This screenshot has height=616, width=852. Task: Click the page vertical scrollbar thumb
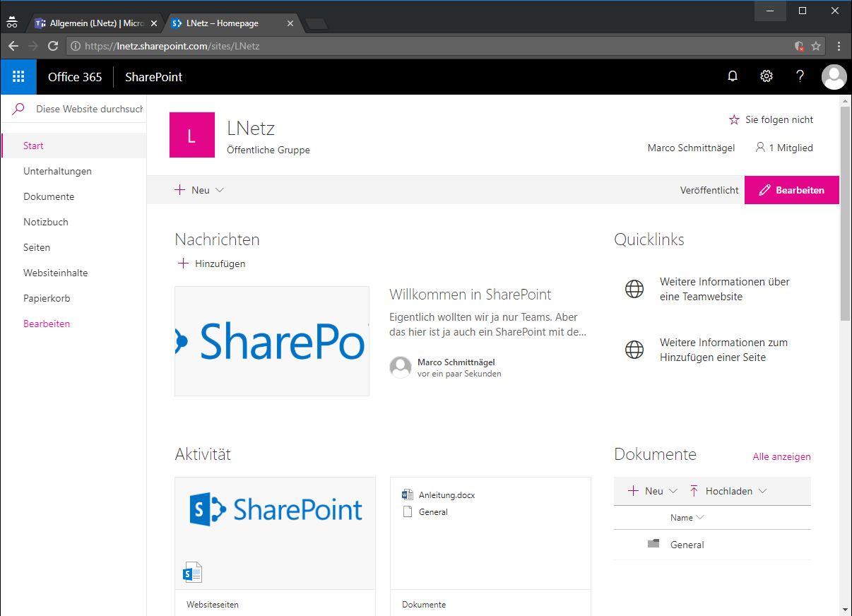click(846, 213)
